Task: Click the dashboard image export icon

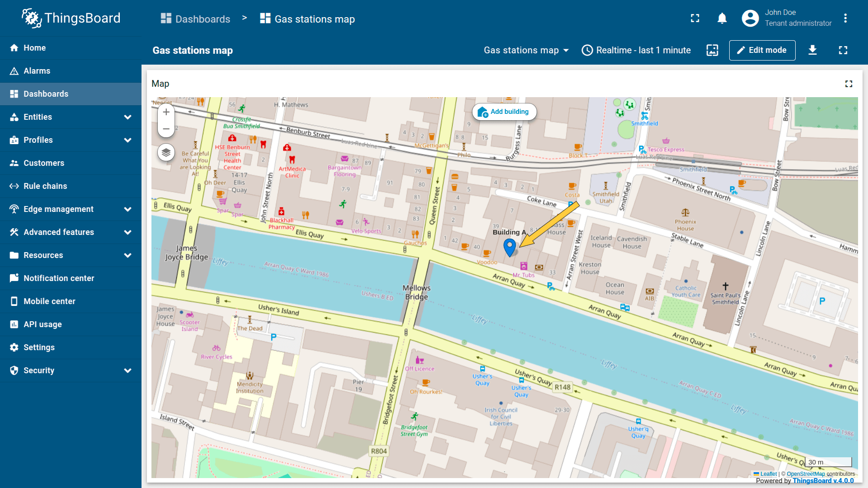Action: pyautogui.click(x=712, y=50)
